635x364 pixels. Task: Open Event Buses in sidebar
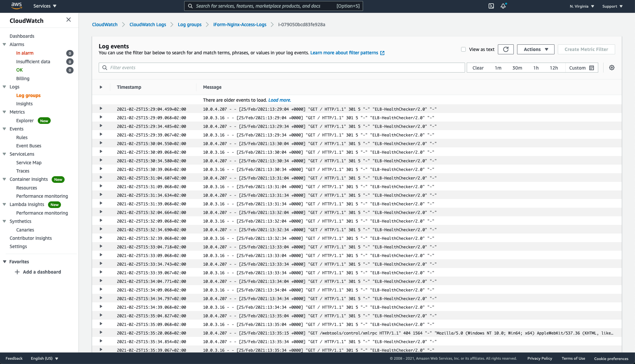click(x=29, y=146)
